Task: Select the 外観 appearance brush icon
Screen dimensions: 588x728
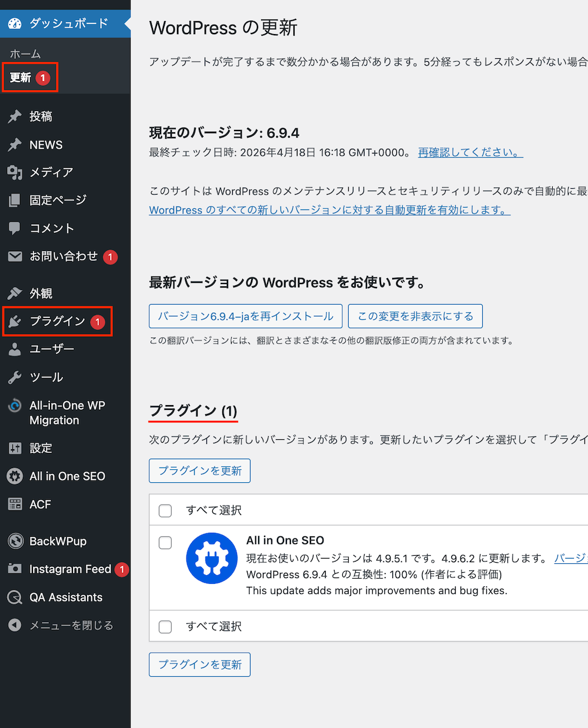Action: (14, 293)
